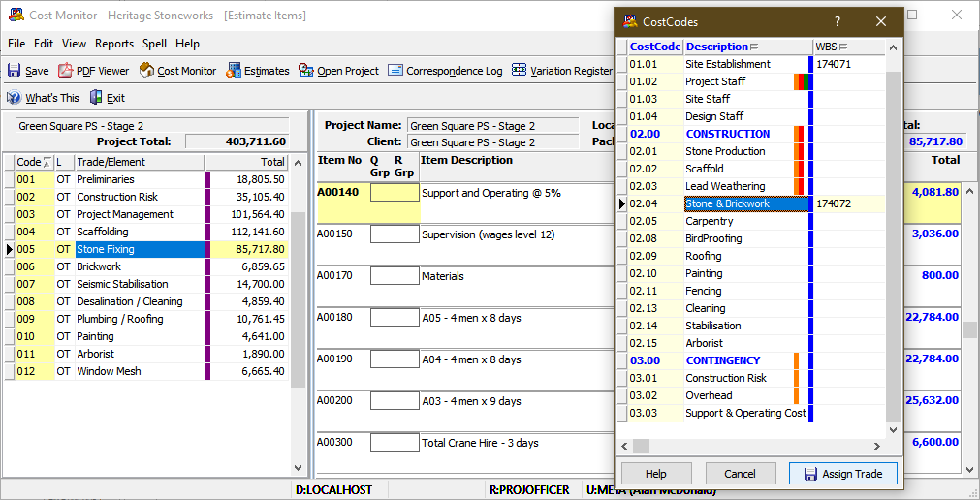Open the Estimates toolbar icon
This screenshot has width=980, height=500.
[234, 71]
